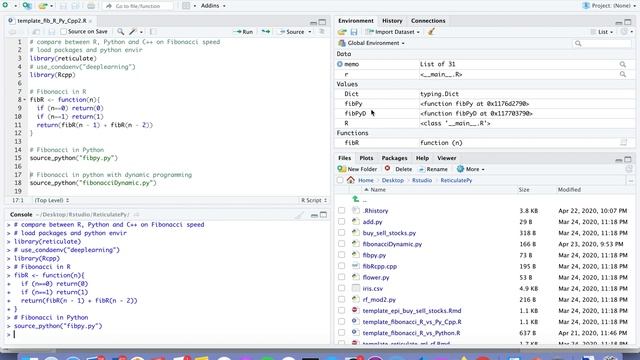Inspect r object with its magnifier icon
This screenshot has height=360, width=640.
click(x=622, y=74)
